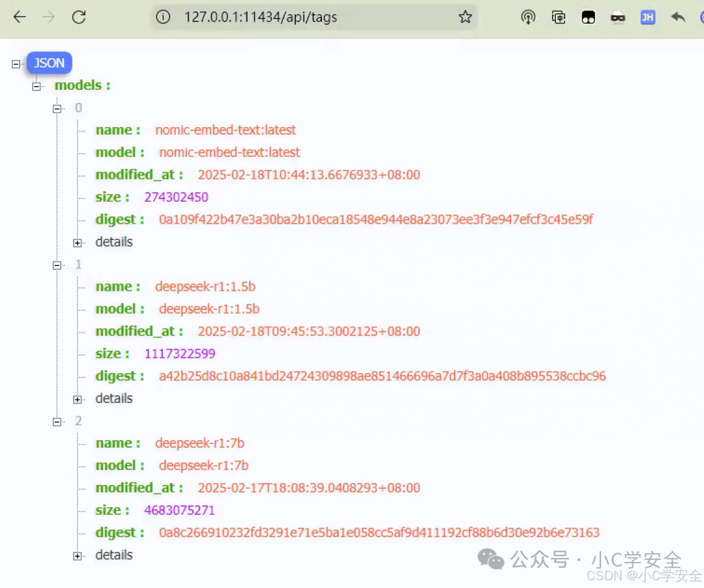
Task: Expand details under deepseek-r1:7b entry
Action: coord(77,556)
